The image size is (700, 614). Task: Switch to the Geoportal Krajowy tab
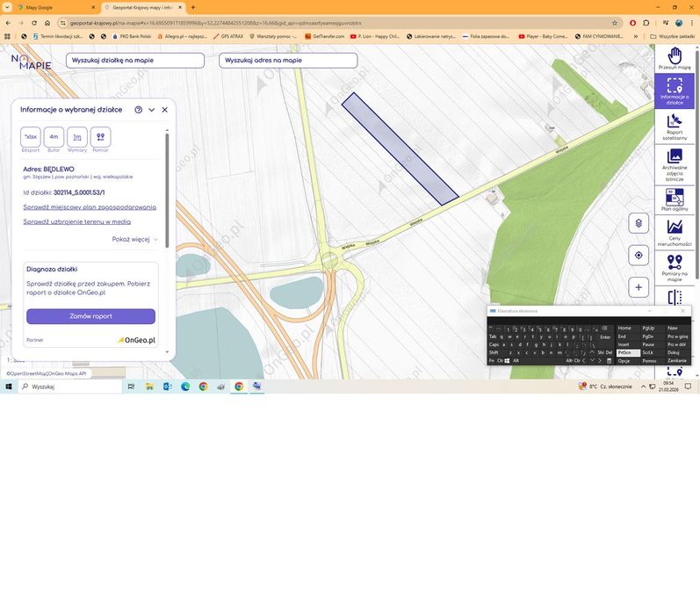pyautogui.click(x=143, y=8)
